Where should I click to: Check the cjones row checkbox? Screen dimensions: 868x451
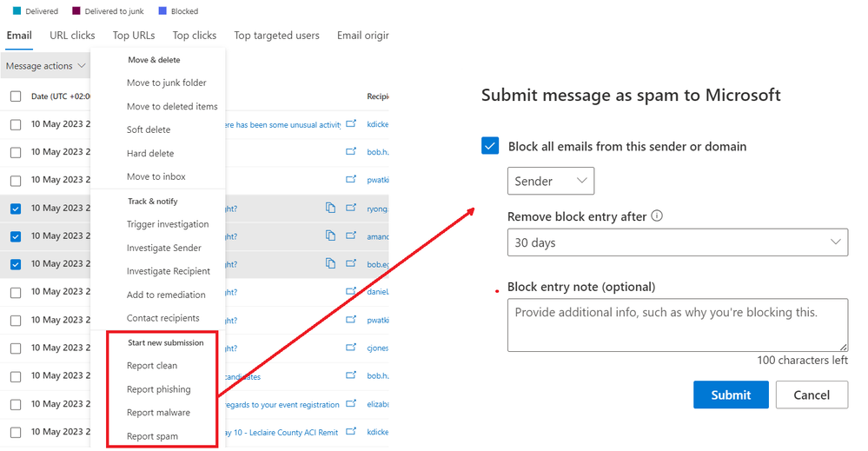pos(16,348)
